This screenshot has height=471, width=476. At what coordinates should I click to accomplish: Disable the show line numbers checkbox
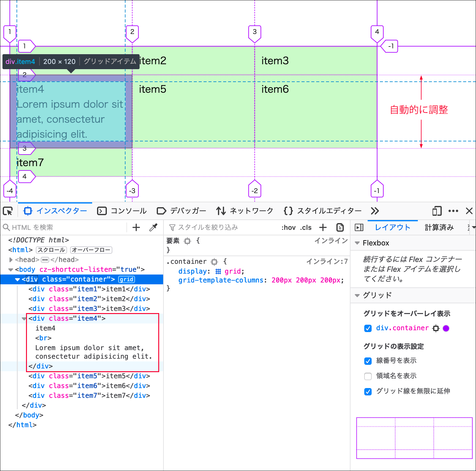(368, 361)
